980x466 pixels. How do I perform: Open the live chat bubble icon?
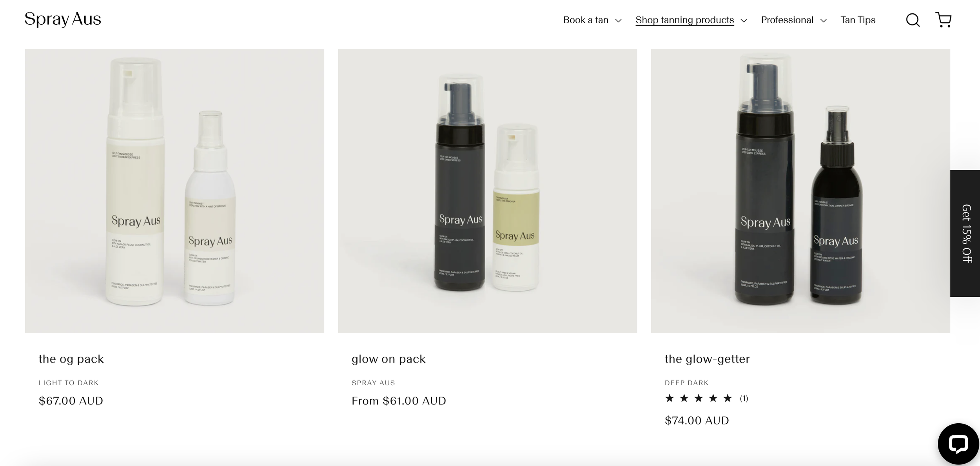(x=958, y=444)
